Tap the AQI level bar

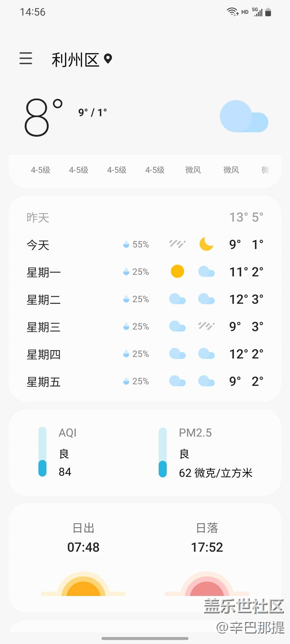[42, 452]
